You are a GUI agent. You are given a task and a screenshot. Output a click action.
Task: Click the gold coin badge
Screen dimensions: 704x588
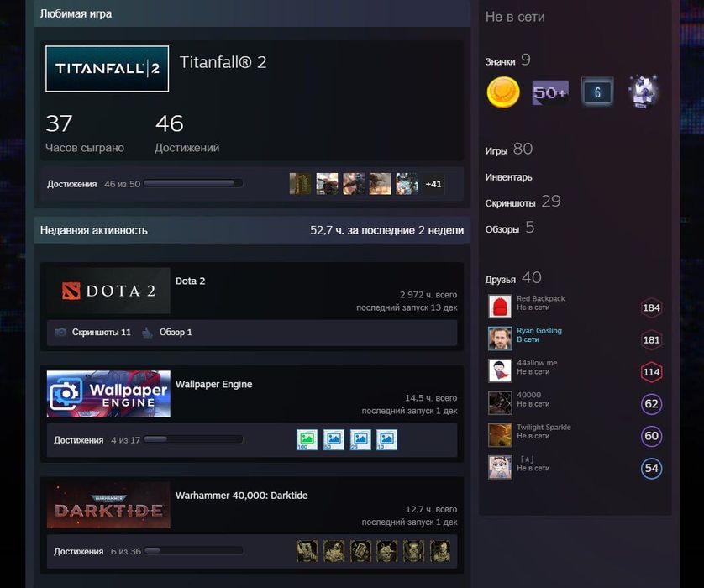(503, 92)
